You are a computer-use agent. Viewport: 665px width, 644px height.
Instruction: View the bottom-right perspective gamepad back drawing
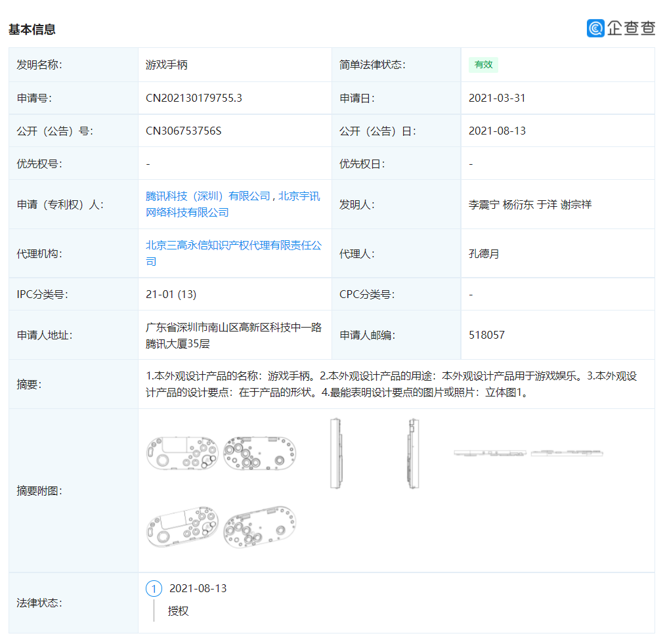[x=259, y=527]
